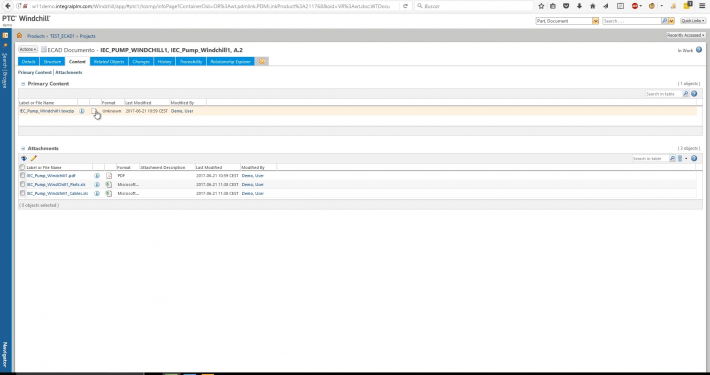Image resolution: width=710 pixels, height=375 pixels.
Task: Switch to the History tab
Action: [x=164, y=61]
